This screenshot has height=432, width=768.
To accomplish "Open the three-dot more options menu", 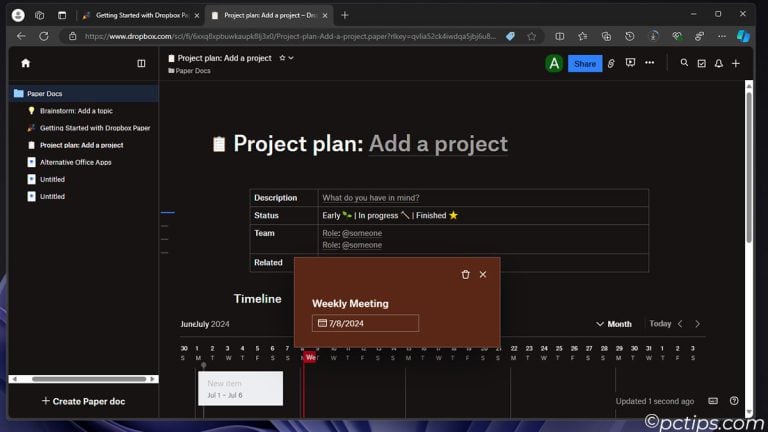I will [x=650, y=63].
